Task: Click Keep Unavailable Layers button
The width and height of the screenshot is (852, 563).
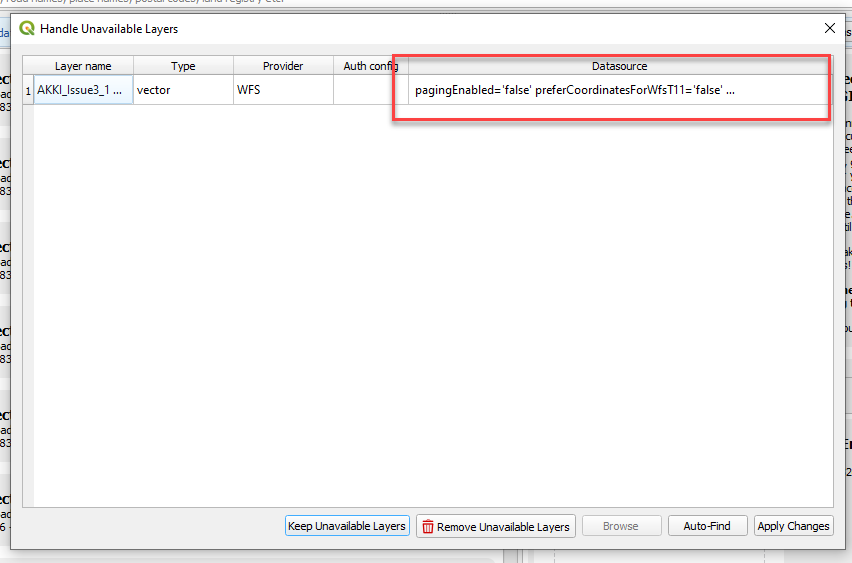Action: tap(347, 526)
